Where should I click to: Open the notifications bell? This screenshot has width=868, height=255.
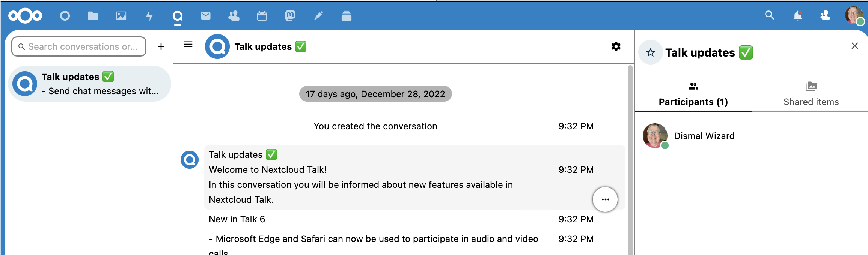[797, 16]
